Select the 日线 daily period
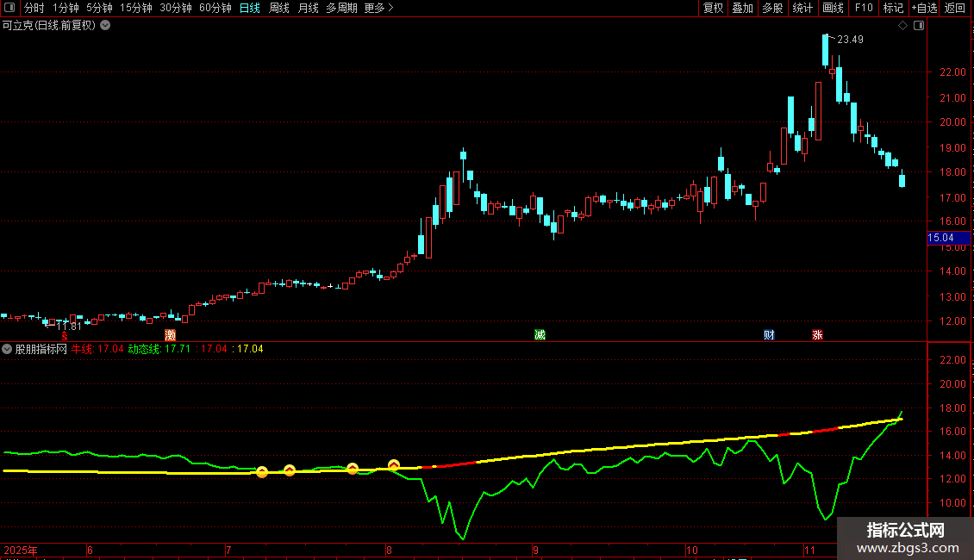974x560 pixels. pyautogui.click(x=250, y=8)
